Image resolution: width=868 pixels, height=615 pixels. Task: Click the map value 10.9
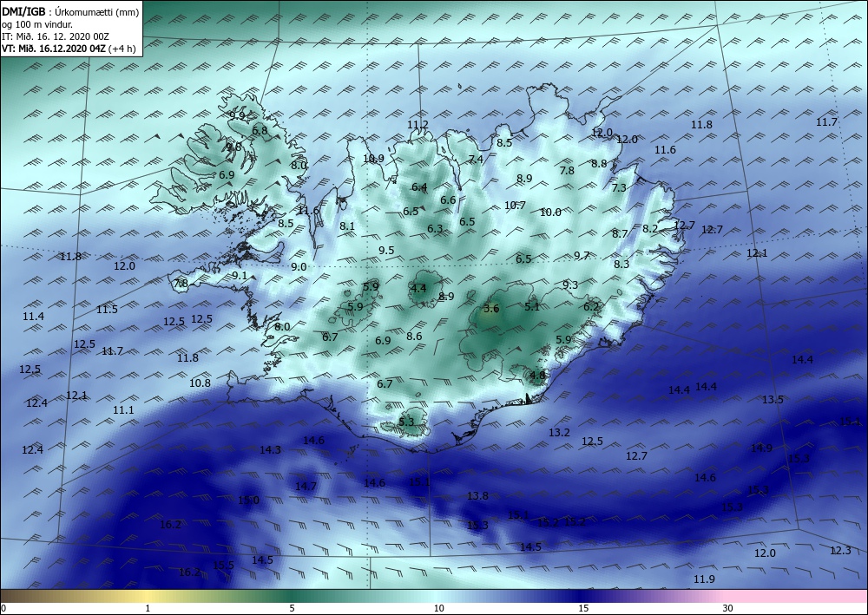(373, 158)
